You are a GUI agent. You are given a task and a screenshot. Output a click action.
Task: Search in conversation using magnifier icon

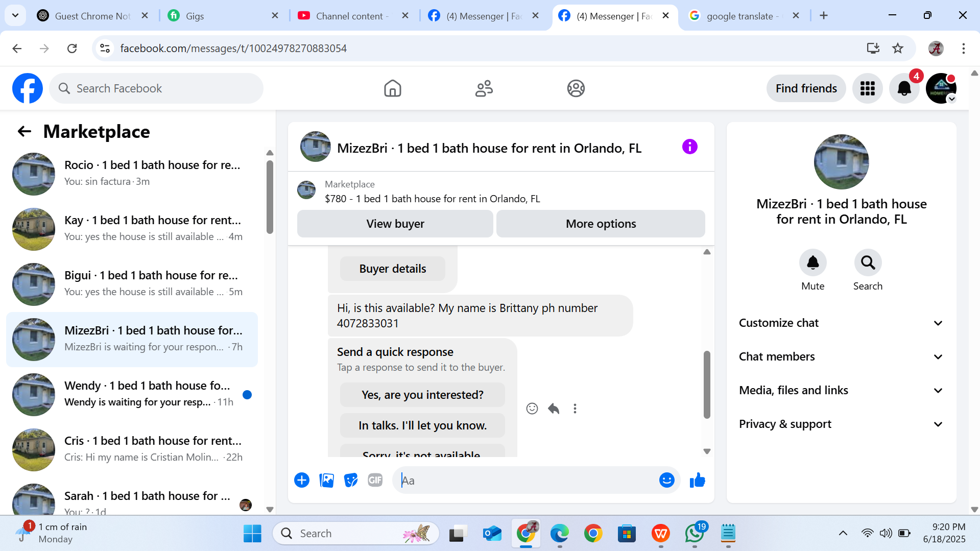pyautogui.click(x=868, y=262)
